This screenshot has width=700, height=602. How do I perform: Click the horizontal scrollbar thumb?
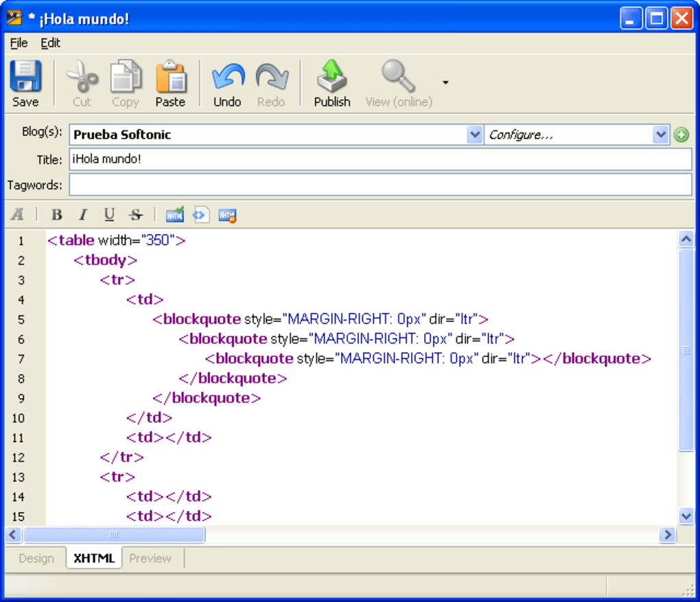coord(114,535)
